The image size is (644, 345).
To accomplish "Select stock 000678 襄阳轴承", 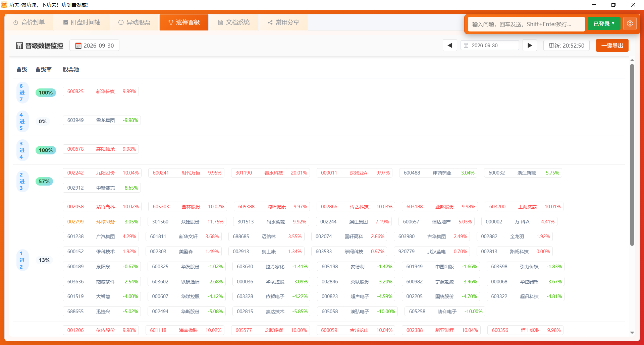I will 101,149.
